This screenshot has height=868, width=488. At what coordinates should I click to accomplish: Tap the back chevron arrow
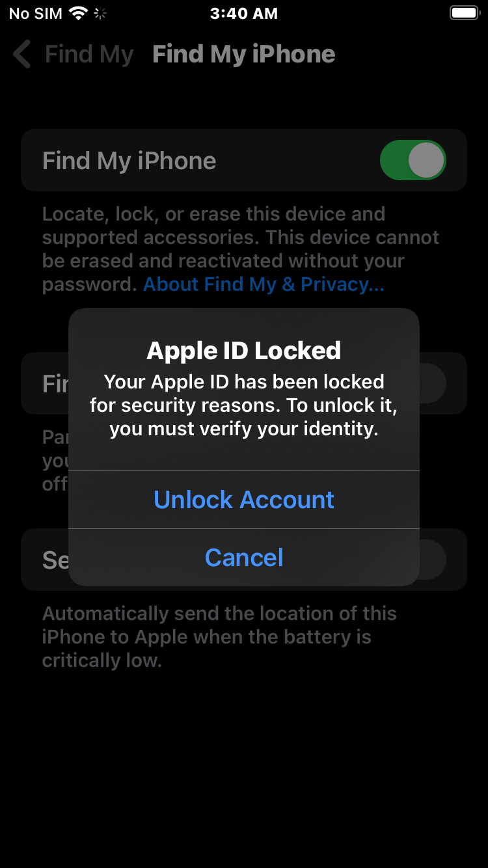(21, 54)
